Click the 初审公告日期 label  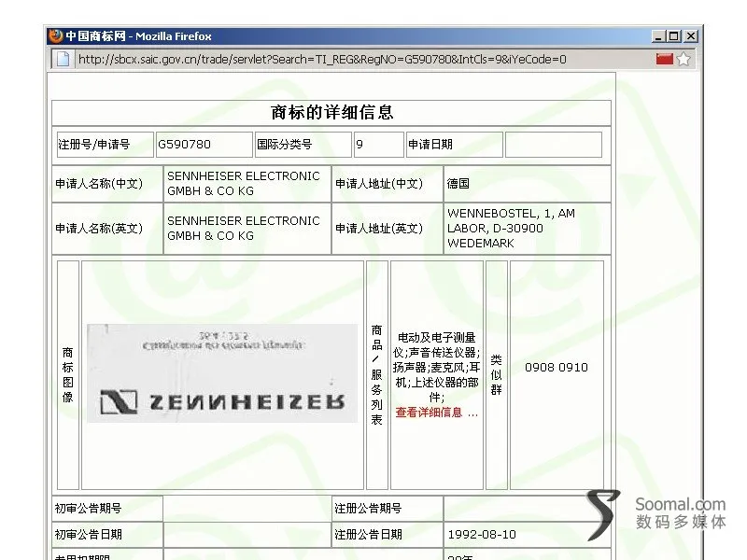click(88, 534)
